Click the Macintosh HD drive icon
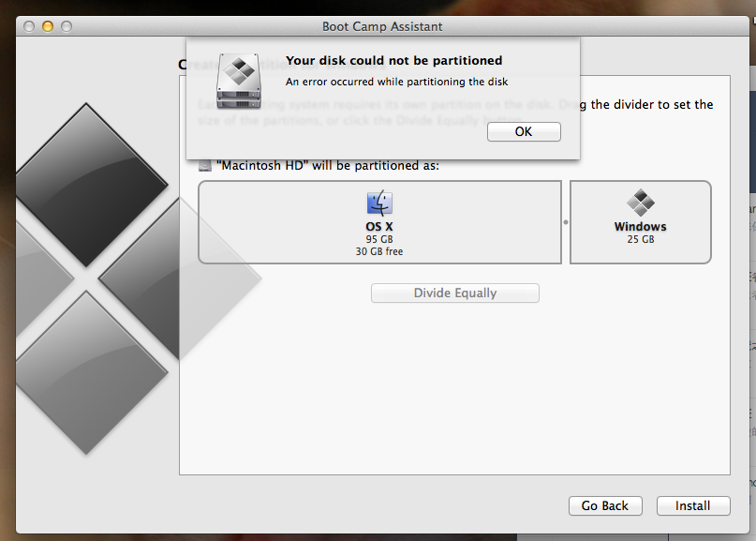Screen dimensions: 756x541 coord(205,166)
